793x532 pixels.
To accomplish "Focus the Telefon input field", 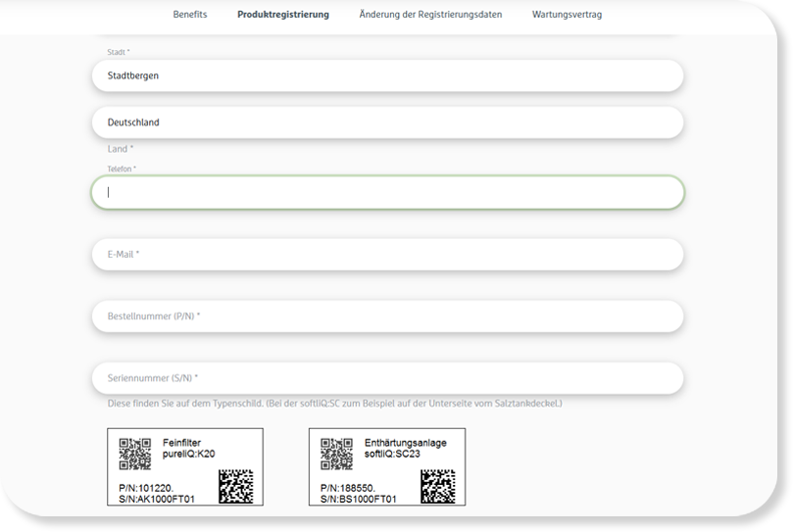I will click(387, 193).
